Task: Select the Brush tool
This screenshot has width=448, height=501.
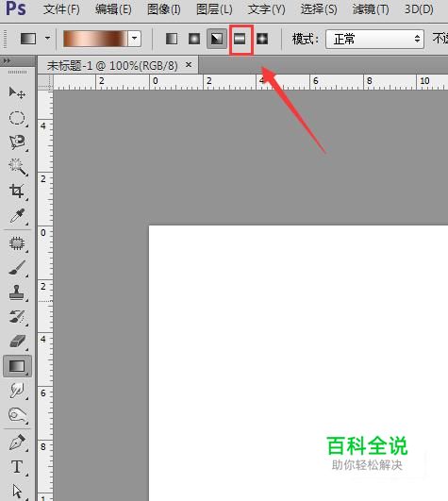Action: (x=17, y=268)
